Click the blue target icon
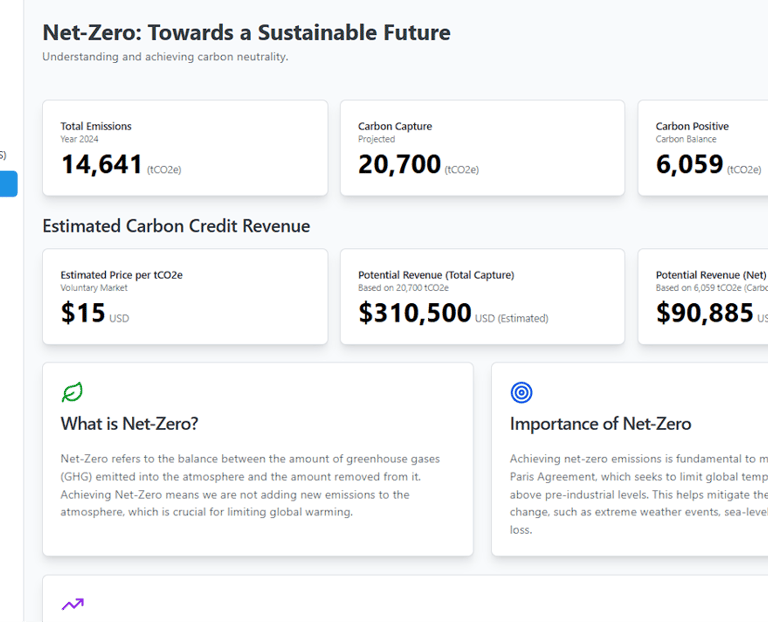The width and height of the screenshot is (768, 622). point(521,392)
